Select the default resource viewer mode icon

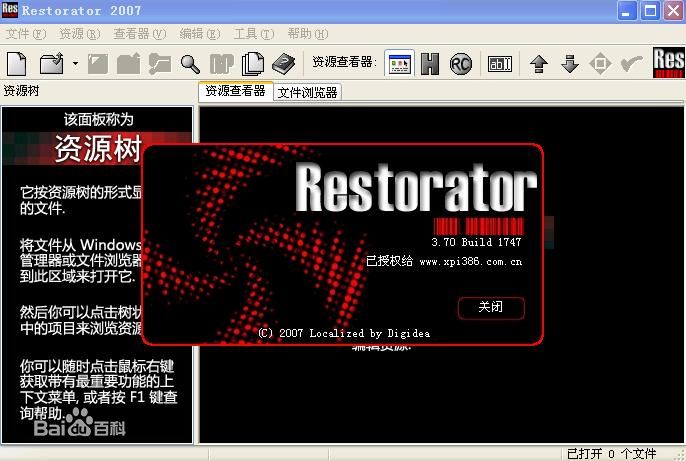(x=400, y=64)
